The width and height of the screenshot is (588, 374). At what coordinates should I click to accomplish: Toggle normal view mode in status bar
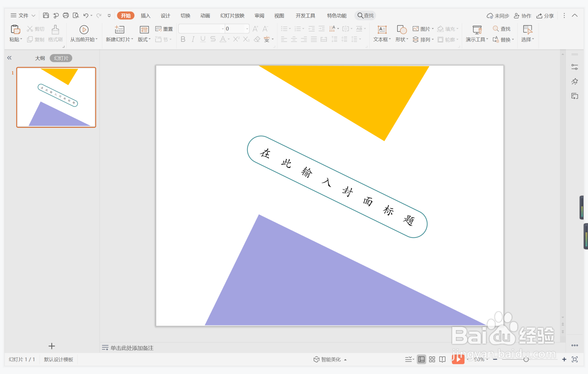click(x=421, y=359)
